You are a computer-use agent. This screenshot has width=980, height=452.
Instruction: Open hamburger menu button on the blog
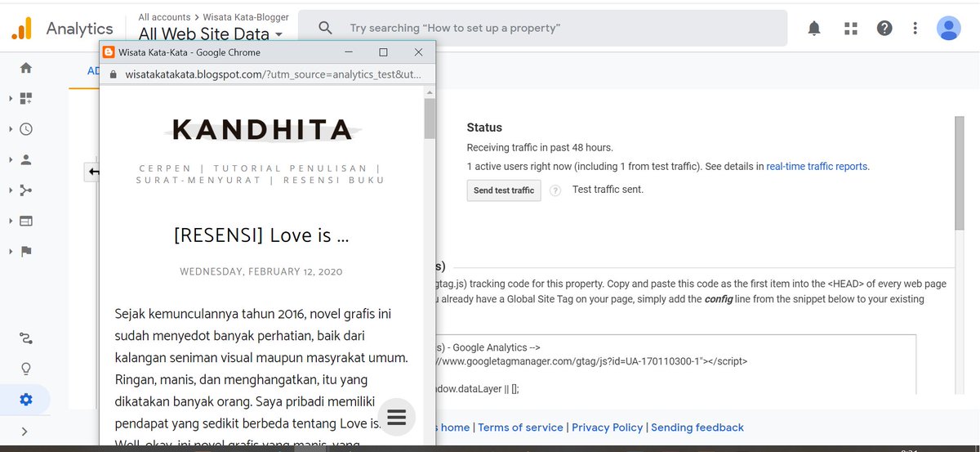[396, 417]
